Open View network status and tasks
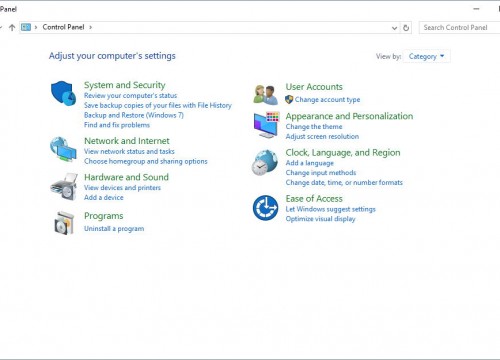Viewport: 500px width, 360px height. pos(129,151)
